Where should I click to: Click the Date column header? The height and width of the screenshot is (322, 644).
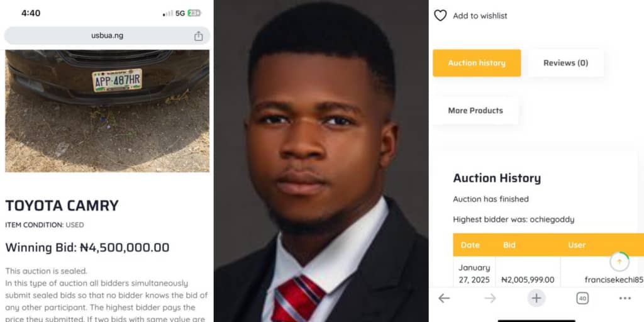pyautogui.click(x=470, y=245)
